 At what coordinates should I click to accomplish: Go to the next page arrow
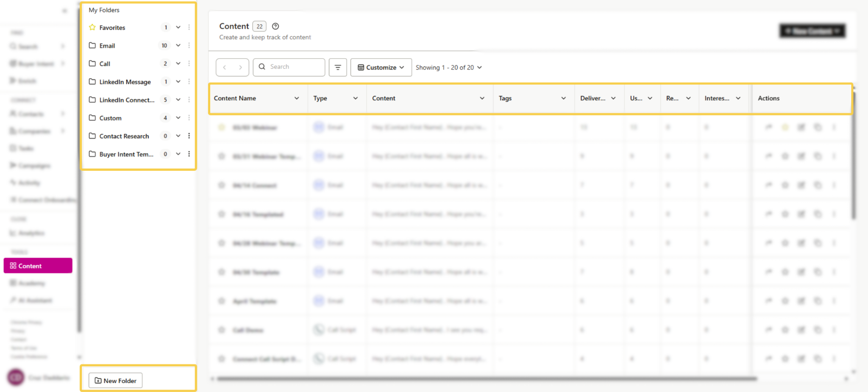(x=240, y=67)
